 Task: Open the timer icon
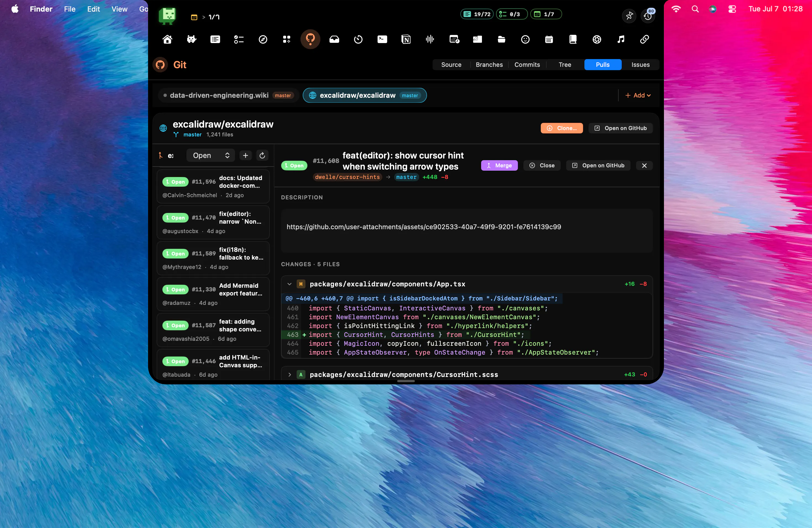click(358, 39)
